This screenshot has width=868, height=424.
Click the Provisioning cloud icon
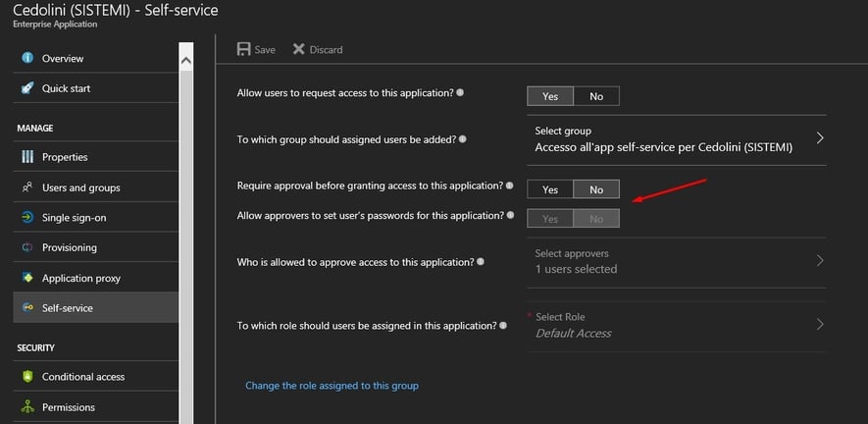(x=26, y=247)
